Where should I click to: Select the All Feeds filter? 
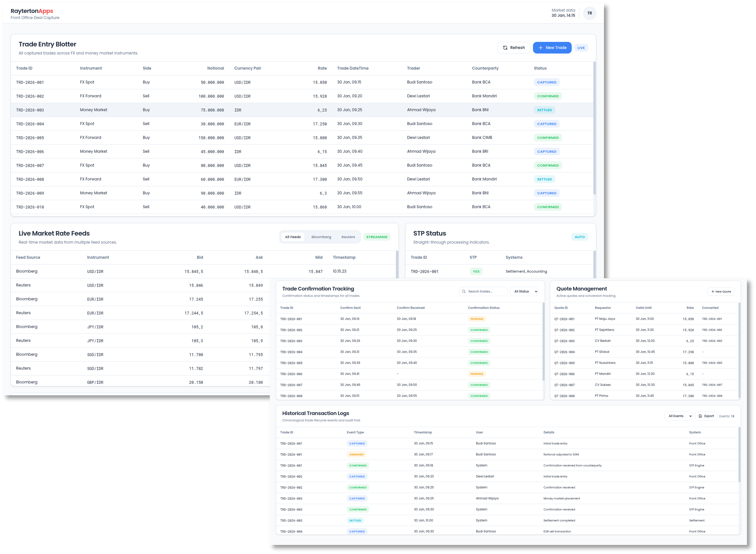(x=293, y=237)
